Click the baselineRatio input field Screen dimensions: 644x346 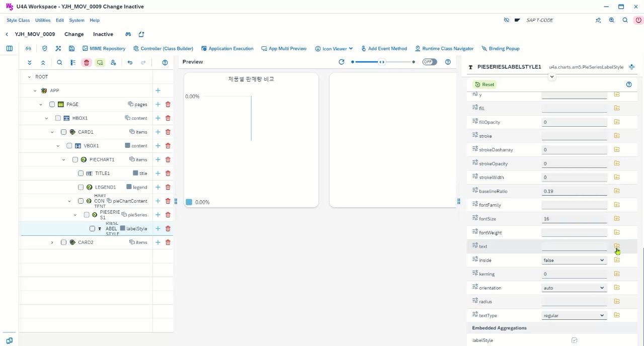click(x=574, y=191)
